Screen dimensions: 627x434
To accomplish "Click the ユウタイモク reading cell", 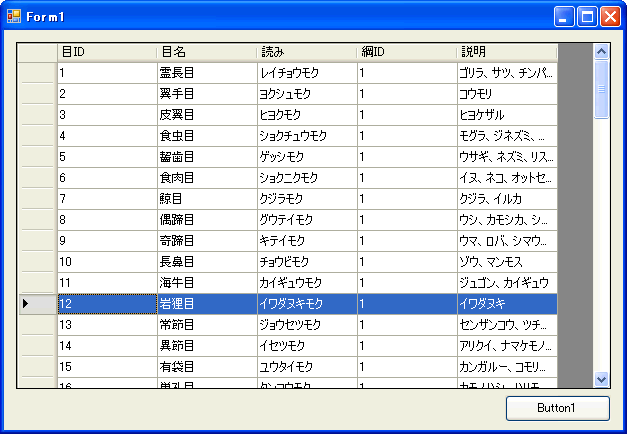I will [x=307, y=367].
